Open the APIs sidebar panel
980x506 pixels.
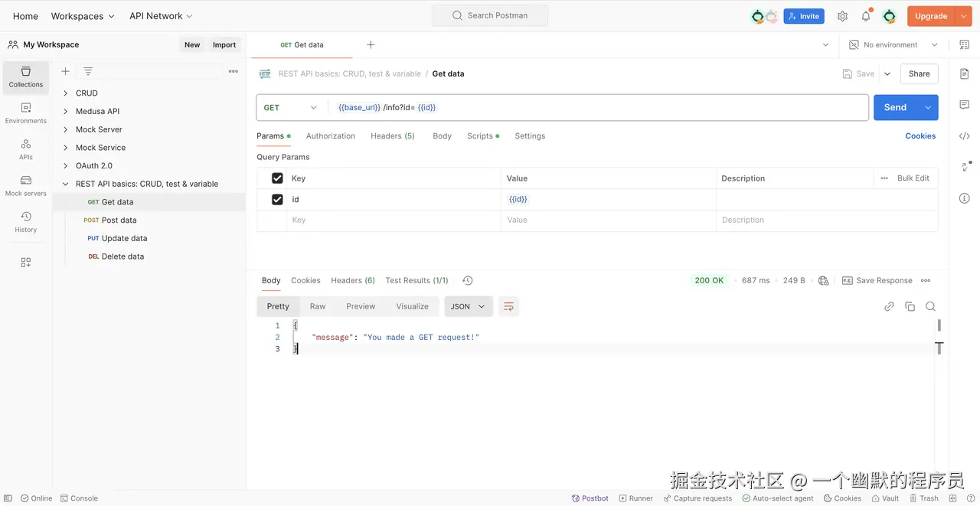click(x=26, y=149)
